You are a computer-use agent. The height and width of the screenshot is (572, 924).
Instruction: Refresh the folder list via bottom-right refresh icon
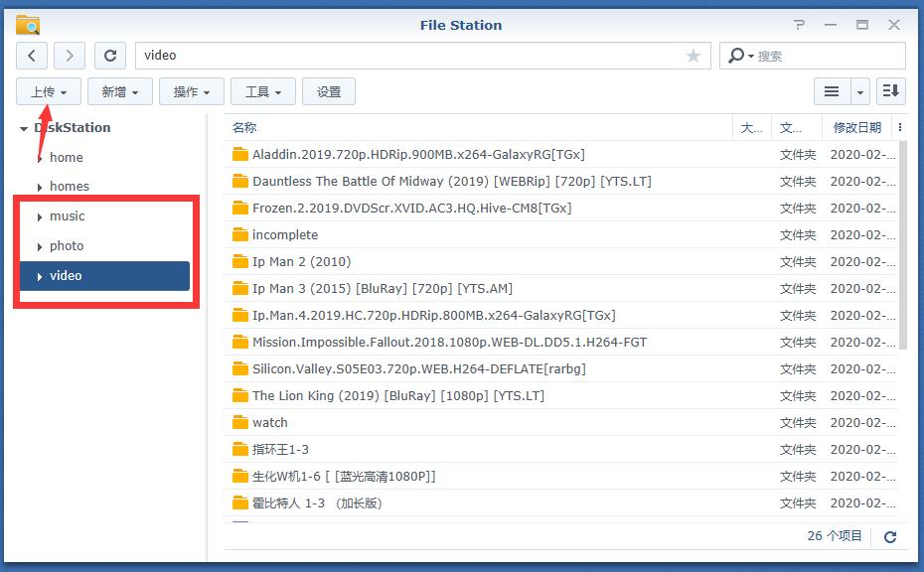click(x=890, y=536)
